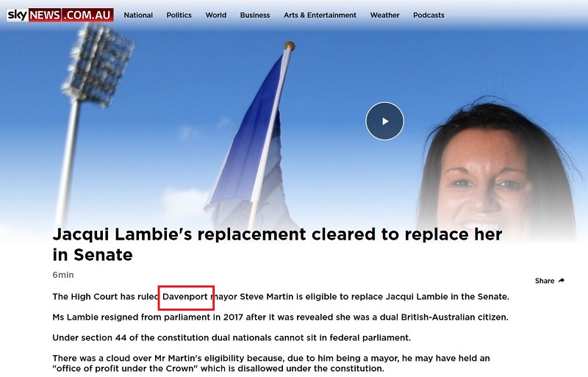Open the National section
588x377 pixels.
coord(138,15)
